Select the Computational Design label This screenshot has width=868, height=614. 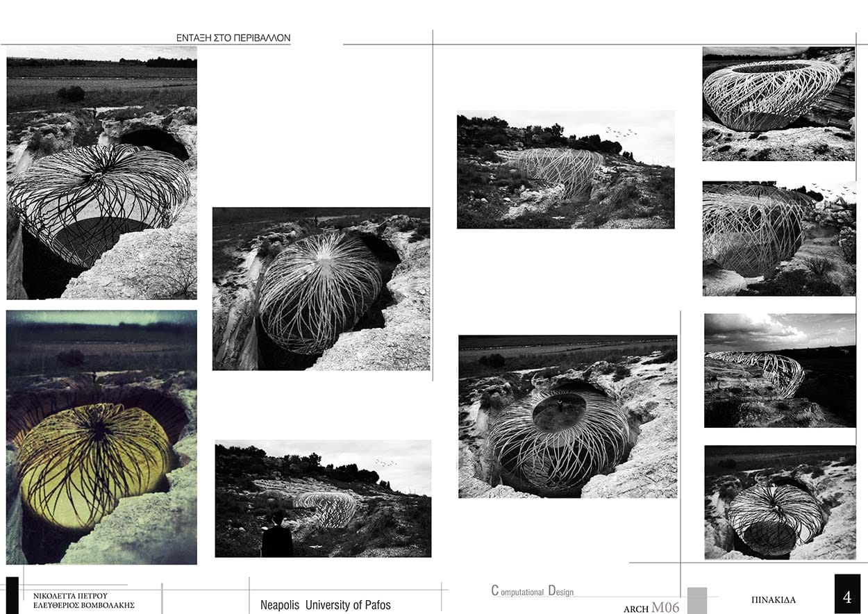point(532,591)
